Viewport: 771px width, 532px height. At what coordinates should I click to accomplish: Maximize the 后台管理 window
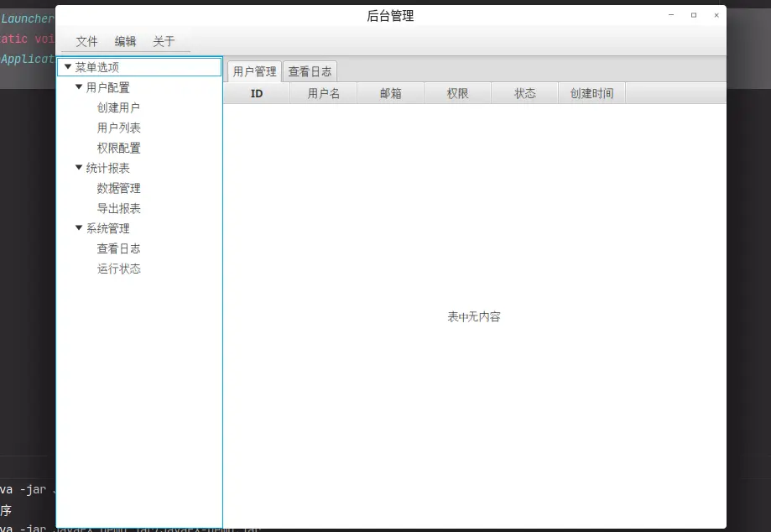(694, 15)
